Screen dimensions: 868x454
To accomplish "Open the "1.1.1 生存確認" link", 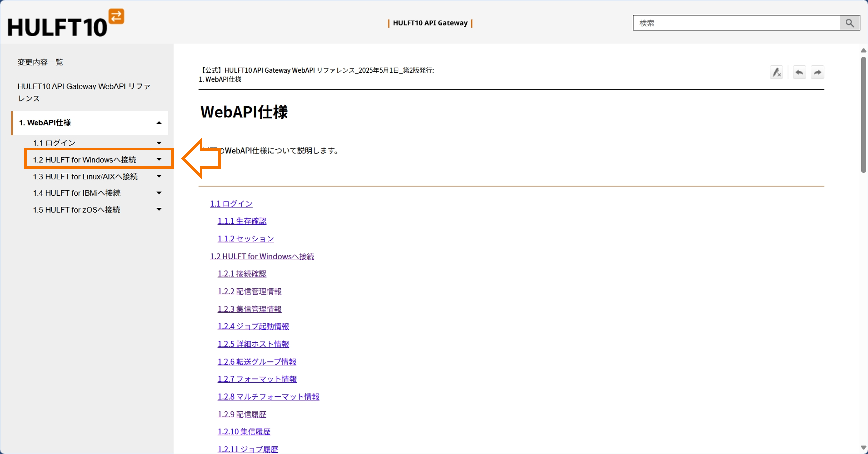I will (242, 221).
